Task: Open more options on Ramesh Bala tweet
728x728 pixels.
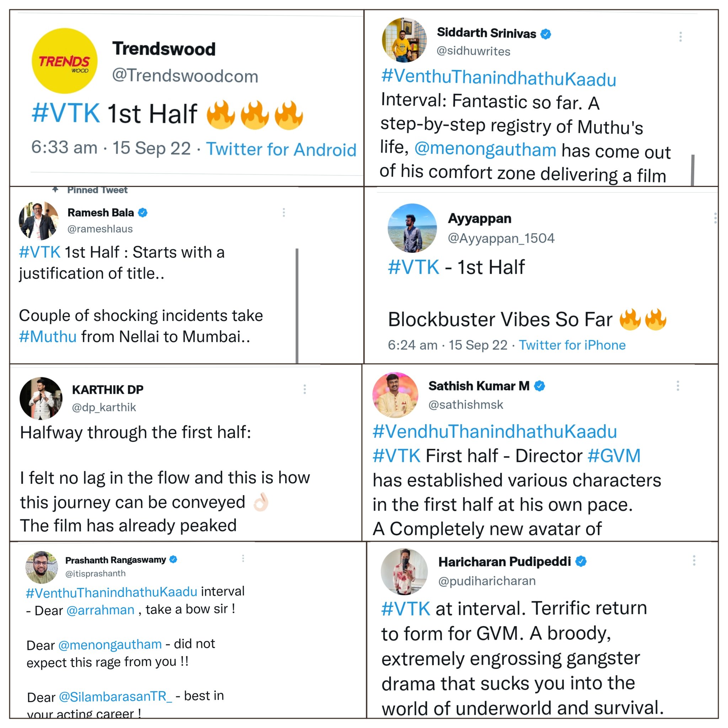Action: coord(284,213)
